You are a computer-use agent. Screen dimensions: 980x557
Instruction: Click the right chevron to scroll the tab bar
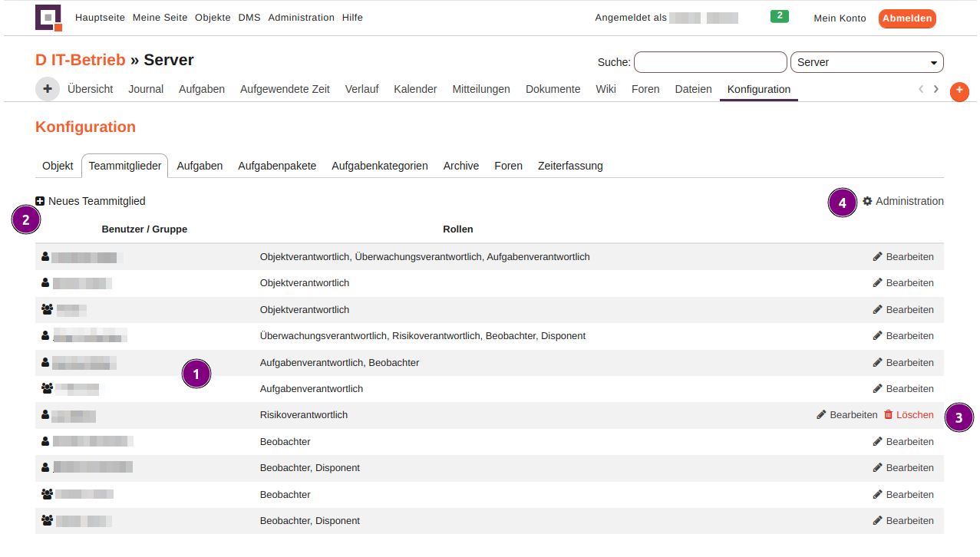[936, 89]
